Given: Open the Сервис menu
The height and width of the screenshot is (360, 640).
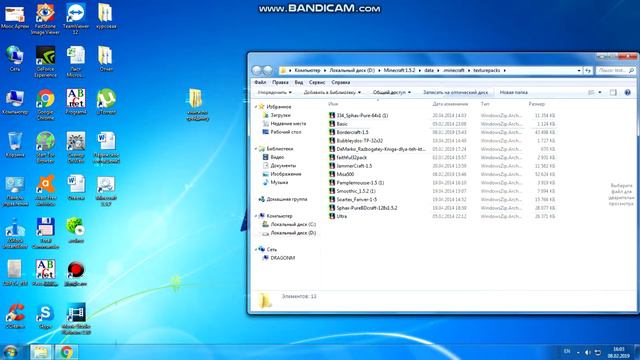Looking at the screenshot, I should click(317, 82).
